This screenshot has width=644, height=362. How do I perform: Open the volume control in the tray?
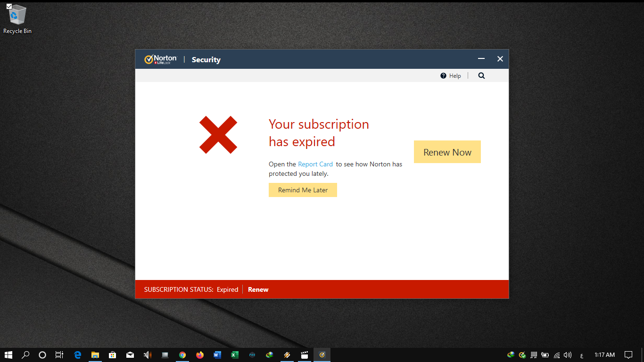click(x=568, y=355)
